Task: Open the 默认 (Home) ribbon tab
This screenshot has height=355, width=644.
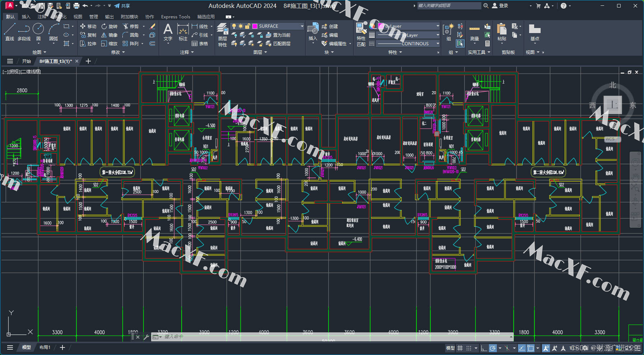Action: pos(10,17)
